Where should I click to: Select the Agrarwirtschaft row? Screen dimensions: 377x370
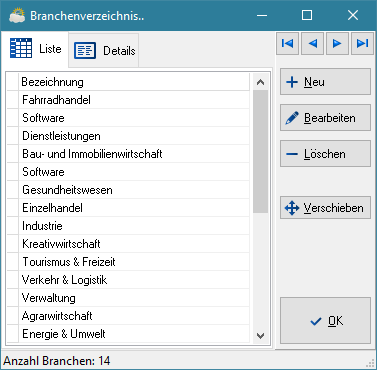coord(134,316)
